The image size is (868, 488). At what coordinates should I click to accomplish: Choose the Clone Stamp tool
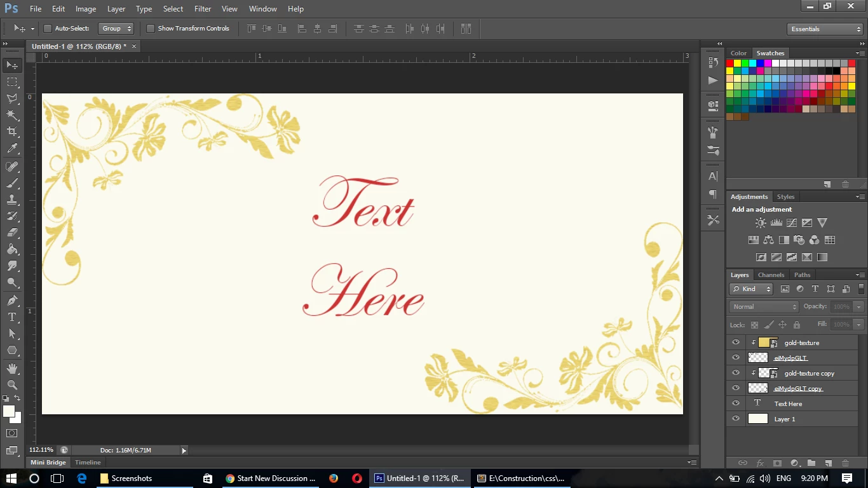click(12, 200)
